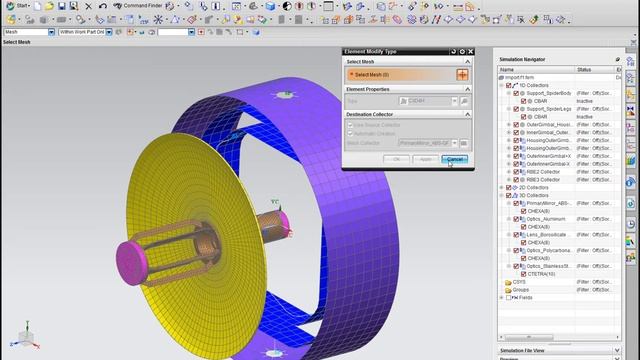640x360 pixels.
Task: Toggle the Support_SpiderLegs checkbox
Action: [516, 109]
